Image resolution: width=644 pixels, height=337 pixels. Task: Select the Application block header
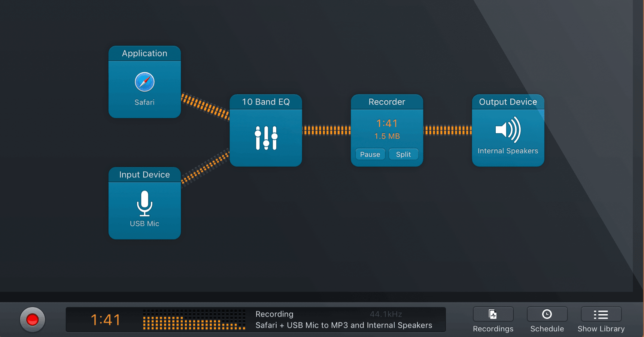click(145, 54)
